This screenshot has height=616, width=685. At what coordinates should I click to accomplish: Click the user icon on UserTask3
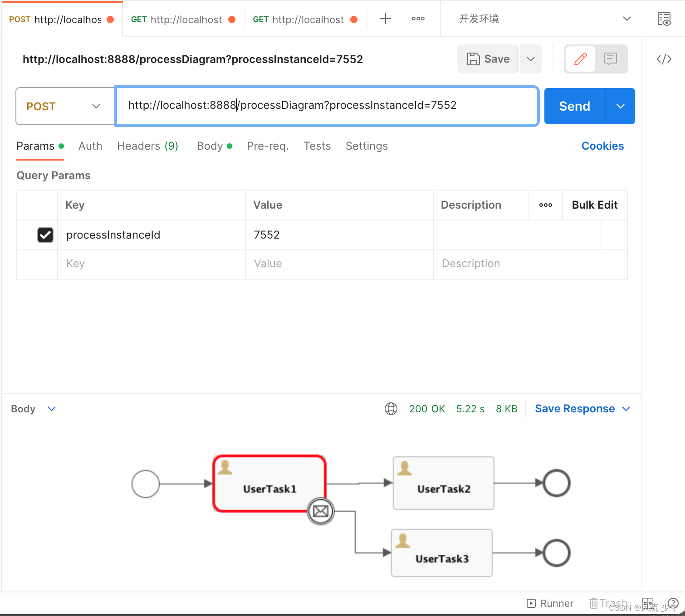coord(403,541)
